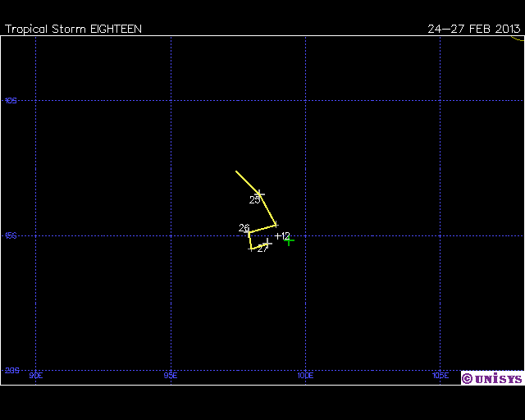Click the +12 forecast hour label
Viewport: 525px width, 420px height.
(282, 236)
